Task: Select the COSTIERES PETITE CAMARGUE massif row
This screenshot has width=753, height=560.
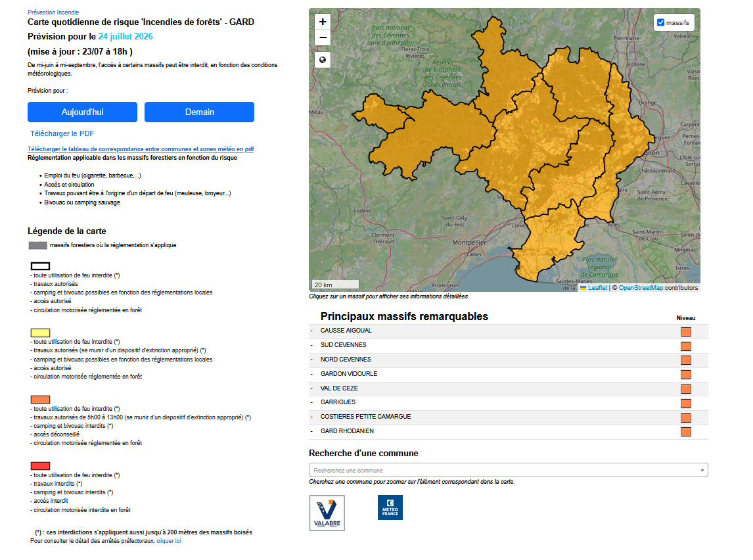Action: tap(508, 417)
